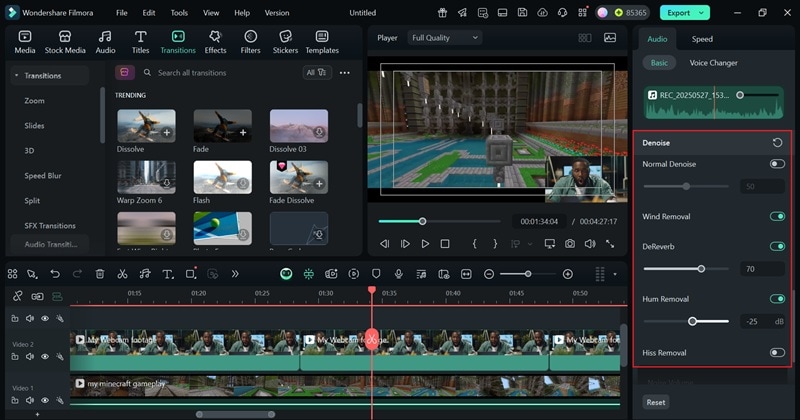800x420 pixels.
Task: Click the Play button in player
Action: 425,244
